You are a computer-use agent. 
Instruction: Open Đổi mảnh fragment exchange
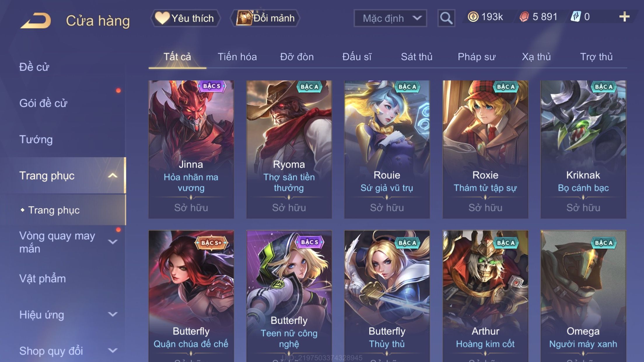point(265,18)
